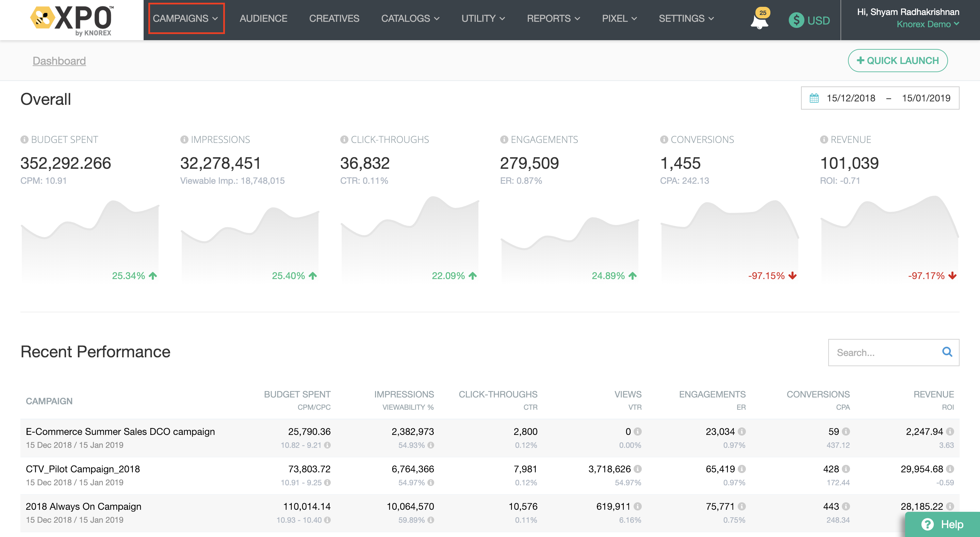Click the info icon beside CONVERSIONS
Image resolution: width=980 pixels, height=537 pixels.
(x=664, y=140)
